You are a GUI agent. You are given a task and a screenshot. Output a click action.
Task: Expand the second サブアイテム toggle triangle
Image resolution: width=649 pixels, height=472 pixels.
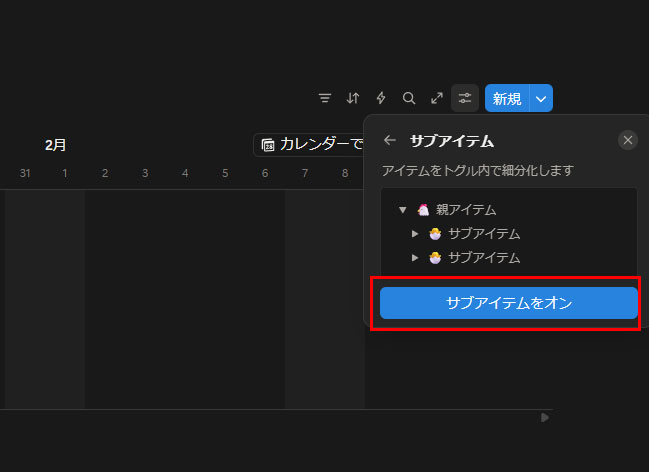point(415,257)
